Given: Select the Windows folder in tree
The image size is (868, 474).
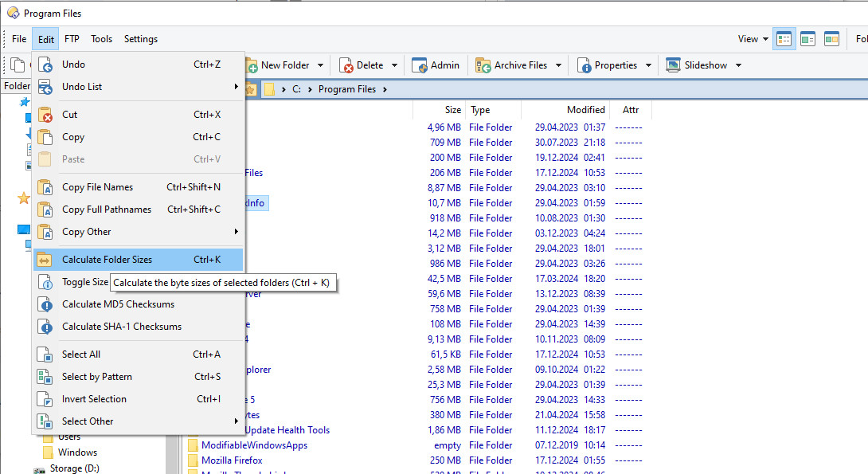Looking at the screenshot, I should coord(77,452).
